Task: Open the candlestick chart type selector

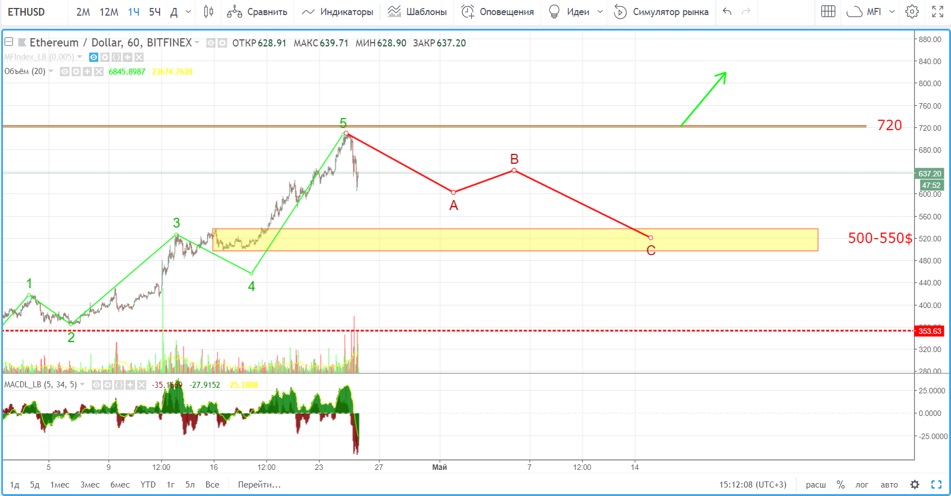Action: [207, 12]
